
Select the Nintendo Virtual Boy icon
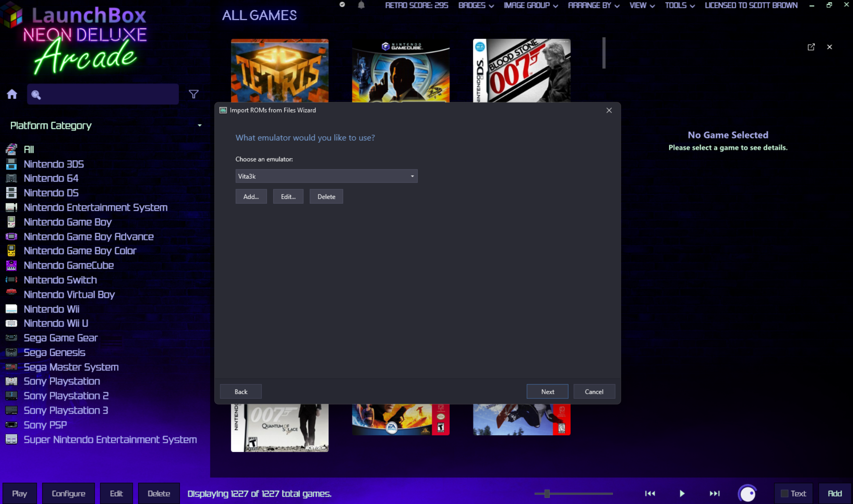(x=11, y=292)
